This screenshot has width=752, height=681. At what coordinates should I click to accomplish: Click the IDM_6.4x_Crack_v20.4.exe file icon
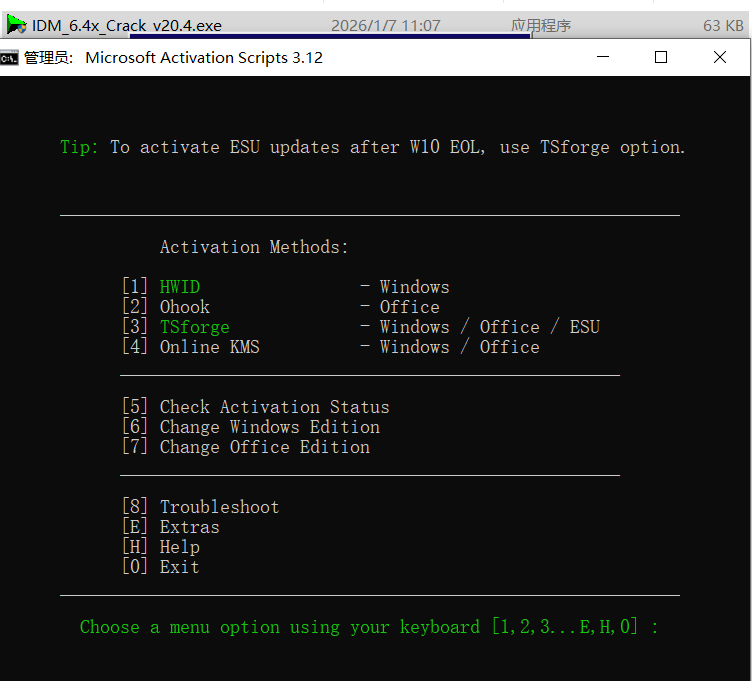16,25
